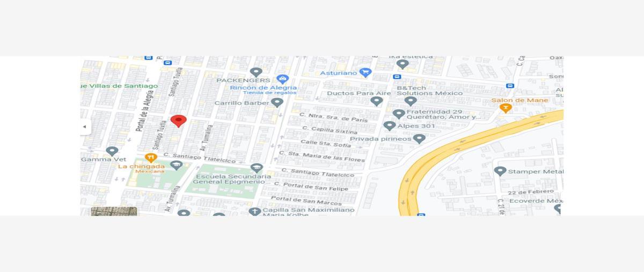Click the B&Tech Solutions México pin
Viewport: 644px width, 272px height.
pyautogui.click(x=411, y=101)
